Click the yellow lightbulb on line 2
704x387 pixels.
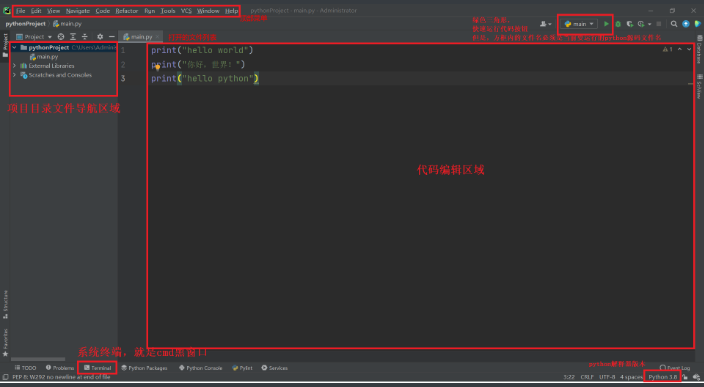click(x=158, y=68)
